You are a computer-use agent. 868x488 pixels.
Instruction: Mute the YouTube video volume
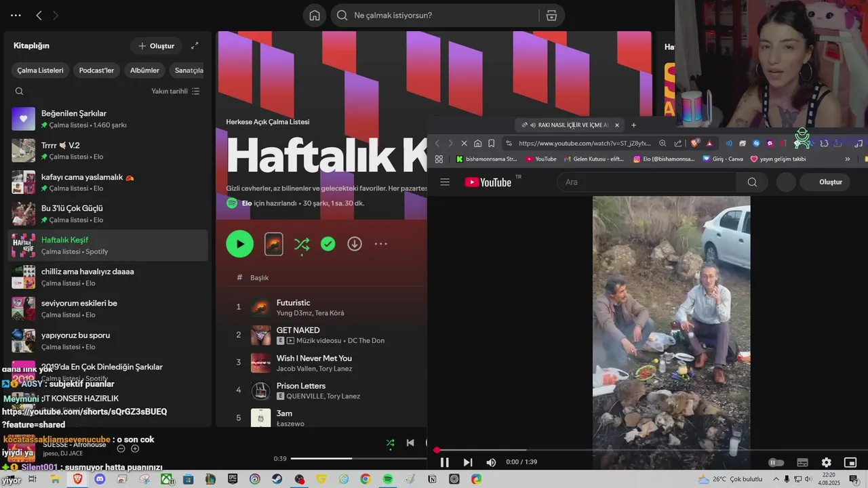(490, 462)
